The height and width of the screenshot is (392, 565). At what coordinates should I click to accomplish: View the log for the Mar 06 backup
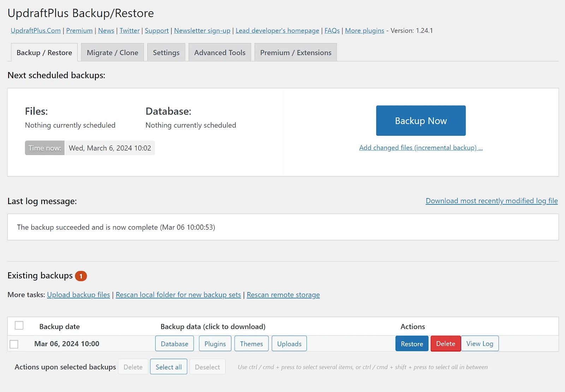(480, 343)
